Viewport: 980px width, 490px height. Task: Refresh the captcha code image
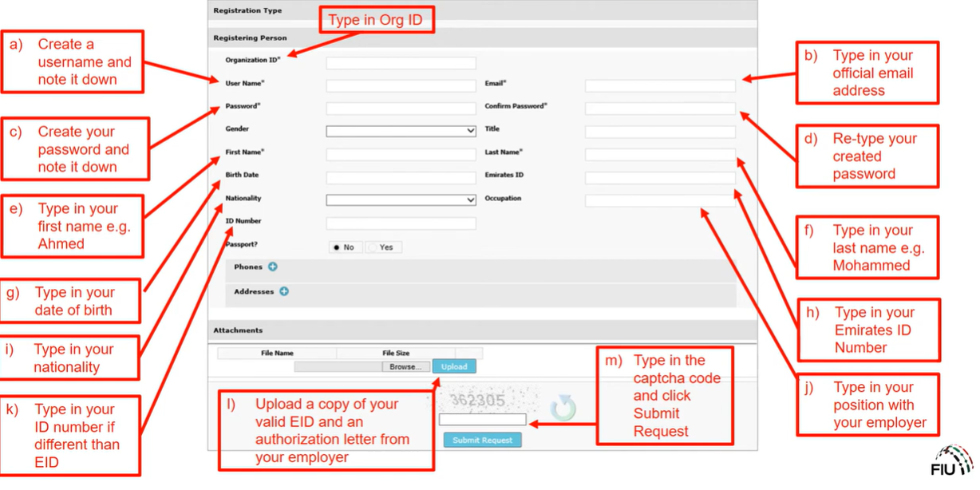(x=563, y=408)
